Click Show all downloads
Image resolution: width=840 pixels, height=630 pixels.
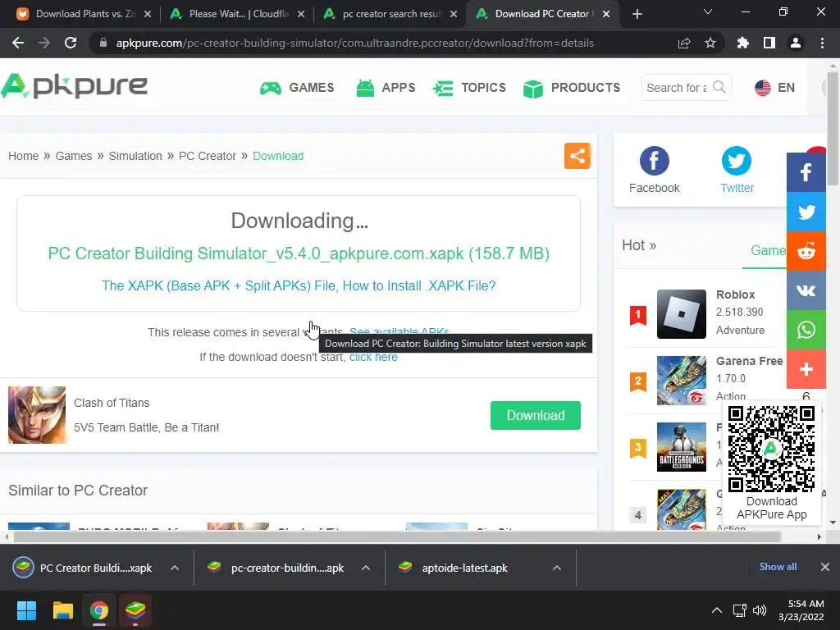coord(778,566)
